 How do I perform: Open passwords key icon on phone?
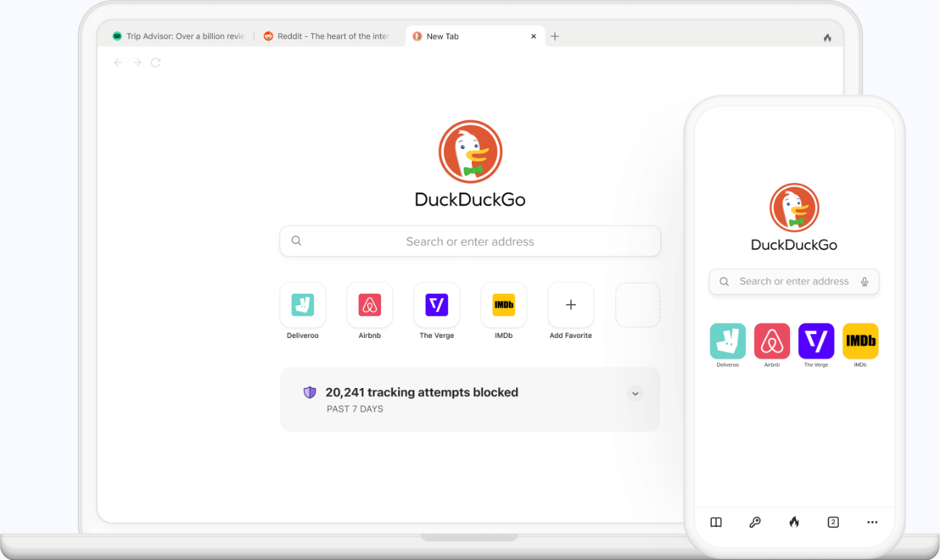click(x=755, y=522)
